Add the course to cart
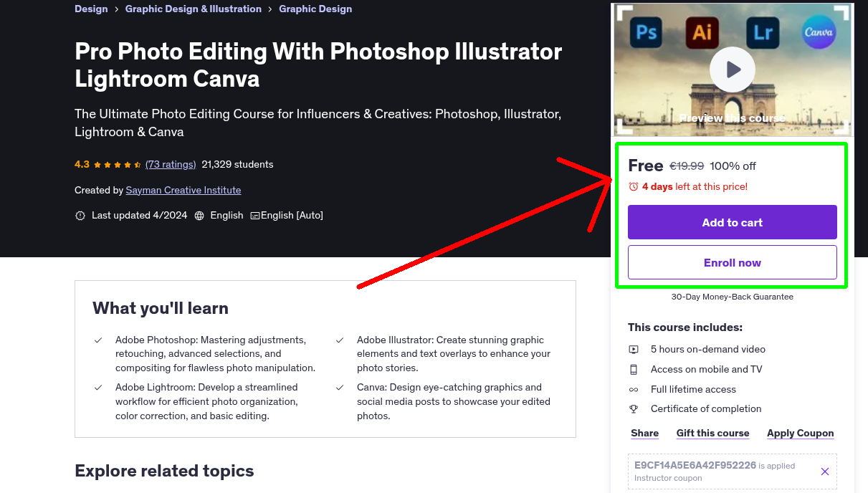Image resolution: width=868 pixels, height=493 pixels. click(x=733, y=222)
